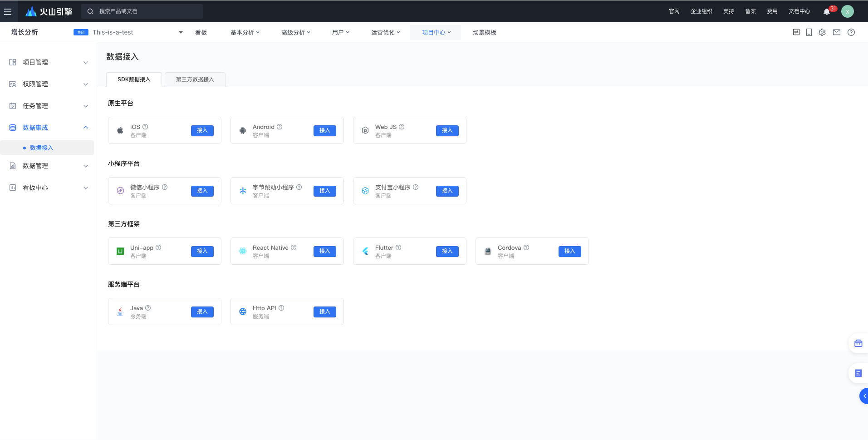Open the 企业组织 link in header
Image resolution: width=868 pixels, height=440 pixels.
(701, 11)
